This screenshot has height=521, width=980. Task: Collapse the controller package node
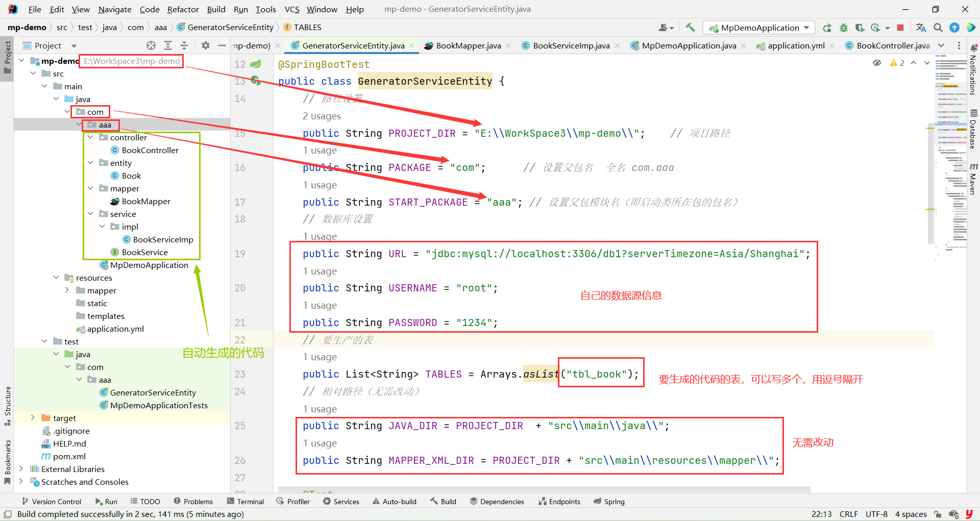click(x=90, y=137)
